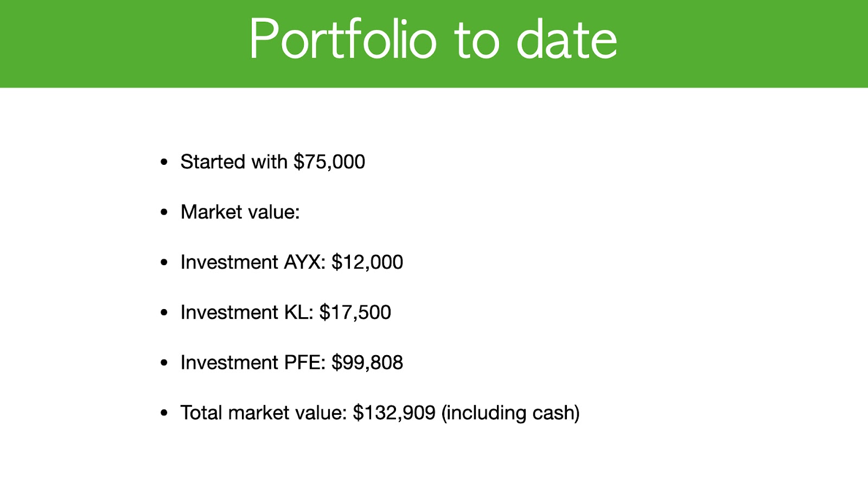Click the $75,000 starting amount
This screenshot has width=868, height=488.
point(329,162)
